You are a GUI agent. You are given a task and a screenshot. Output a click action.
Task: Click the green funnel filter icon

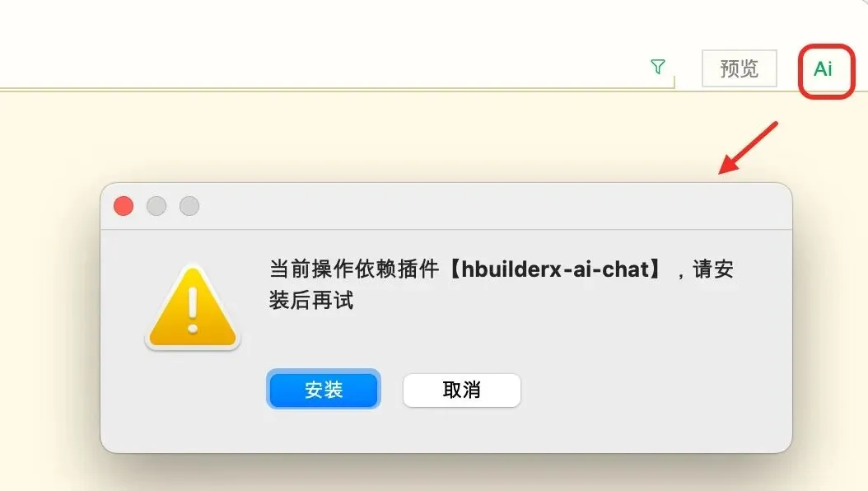[x=658, y=67]
